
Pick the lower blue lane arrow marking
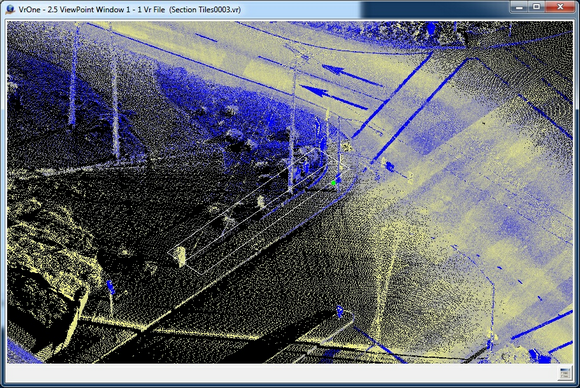pyautogui.click(x=334, y=97)
